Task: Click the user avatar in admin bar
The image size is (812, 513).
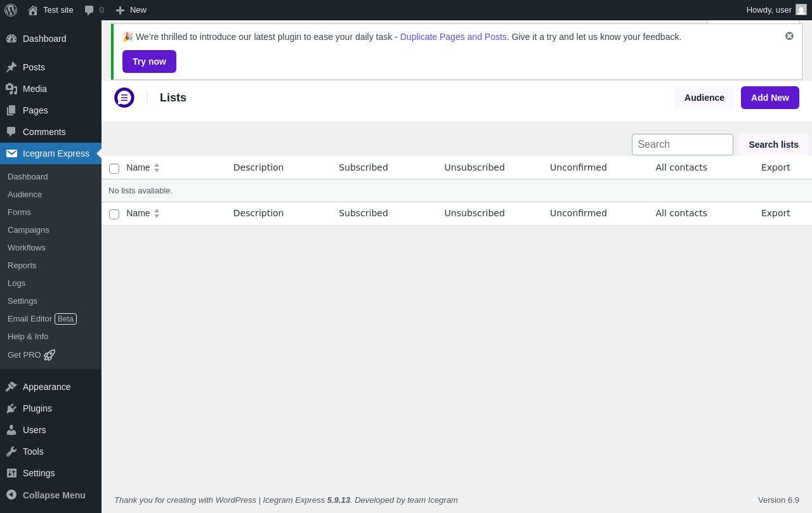Action: tap(801, 10)
